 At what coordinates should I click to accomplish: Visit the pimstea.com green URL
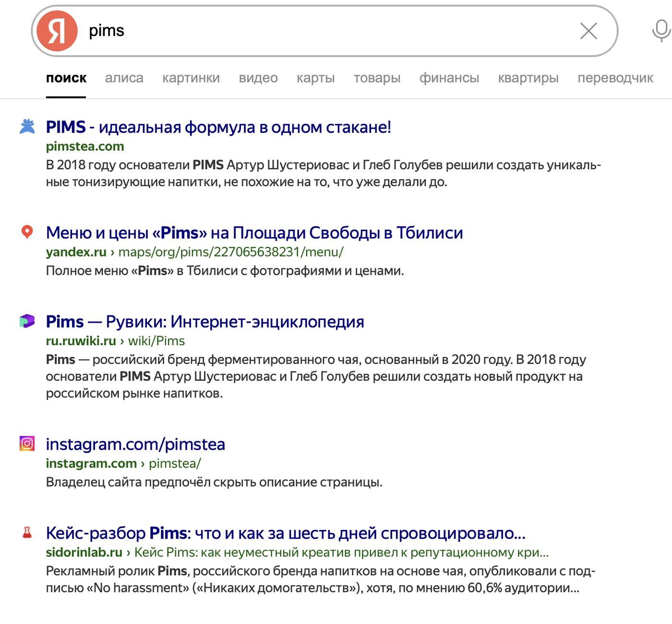point(85,146)
